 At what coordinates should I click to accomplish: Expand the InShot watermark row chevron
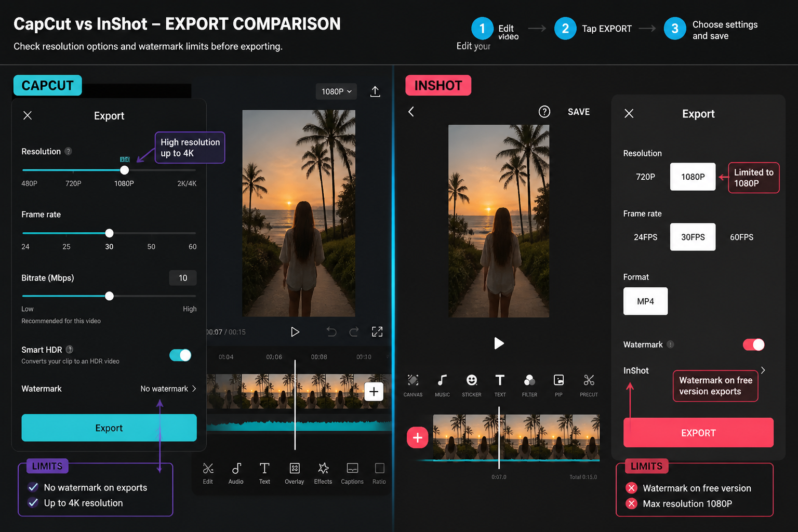pos(763,370)
